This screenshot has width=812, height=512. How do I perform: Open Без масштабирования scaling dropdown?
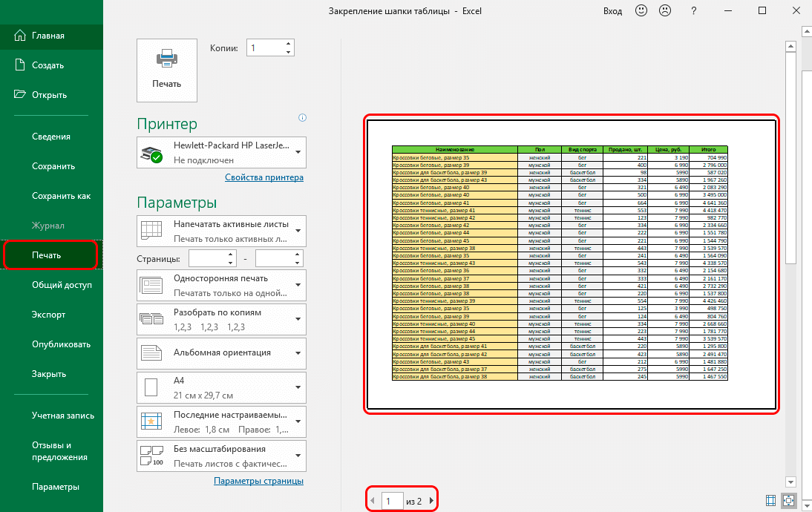(x=222, y=456)
